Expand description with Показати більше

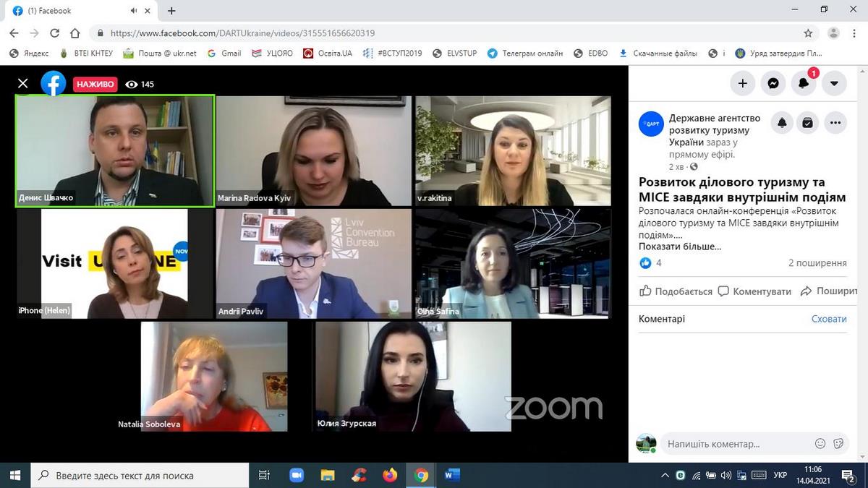679,247
